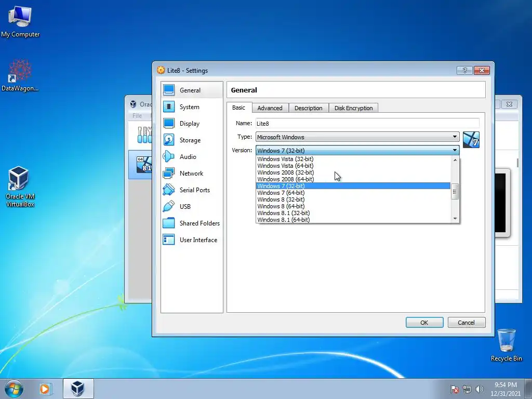The height and width of the screenshot is (399, 532).
Task: Open the Description tab
Action: 309,108
